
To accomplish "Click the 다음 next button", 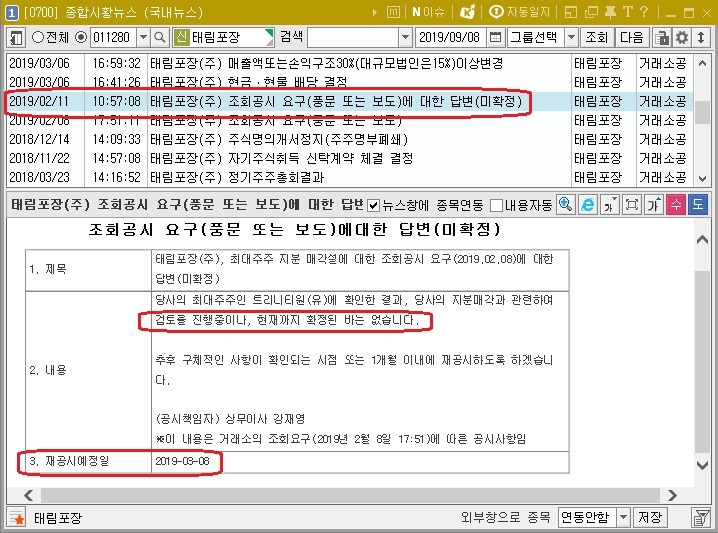I will click(x=631, y=37).
